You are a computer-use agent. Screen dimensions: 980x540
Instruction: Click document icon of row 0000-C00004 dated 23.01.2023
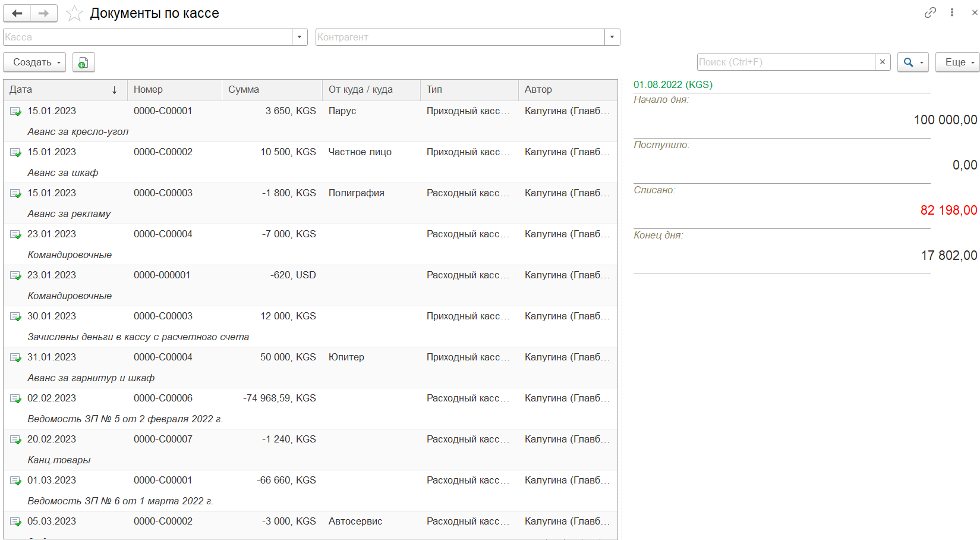(15, 234)
